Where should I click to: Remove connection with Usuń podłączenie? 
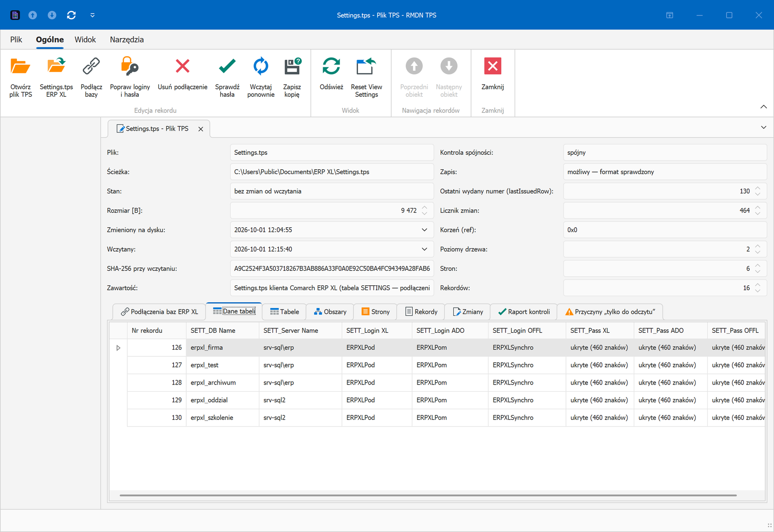pos(182,77)
